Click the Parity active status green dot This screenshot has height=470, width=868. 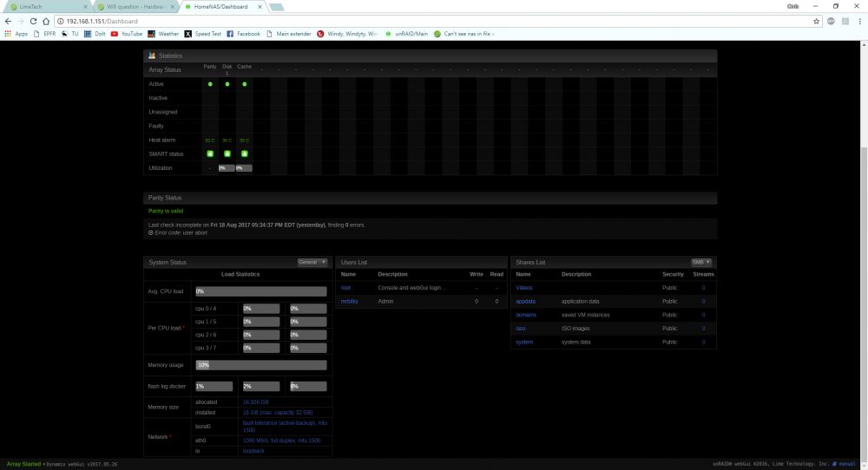click(x=210, y=84)
